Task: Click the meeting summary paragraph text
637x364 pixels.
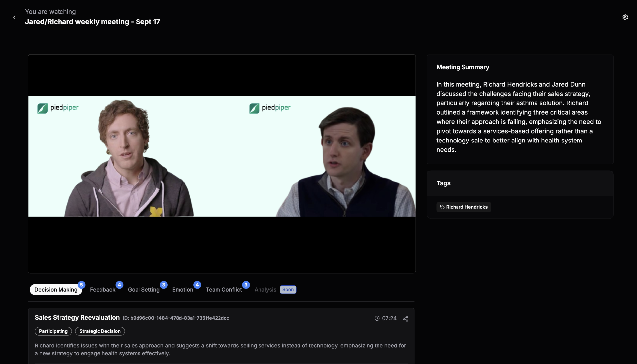Action: point(519,117)
